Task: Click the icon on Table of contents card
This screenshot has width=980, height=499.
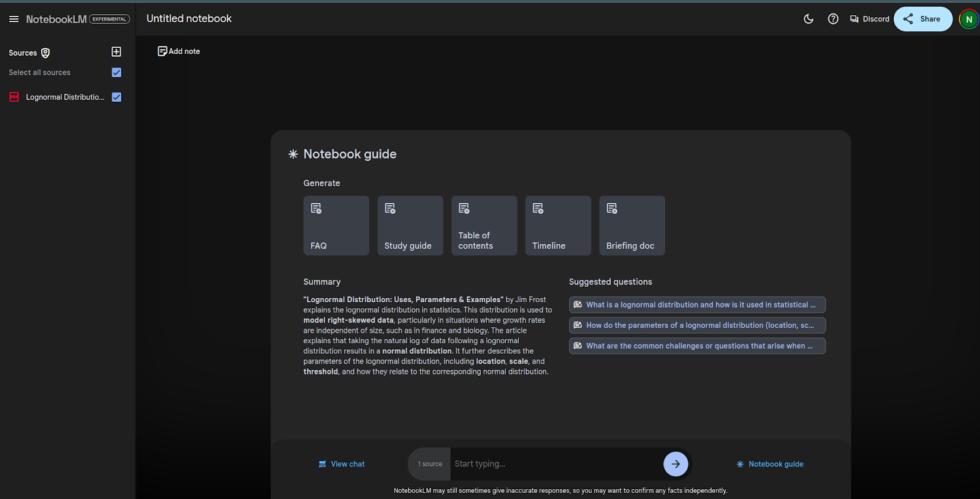Action: point(464,208)
